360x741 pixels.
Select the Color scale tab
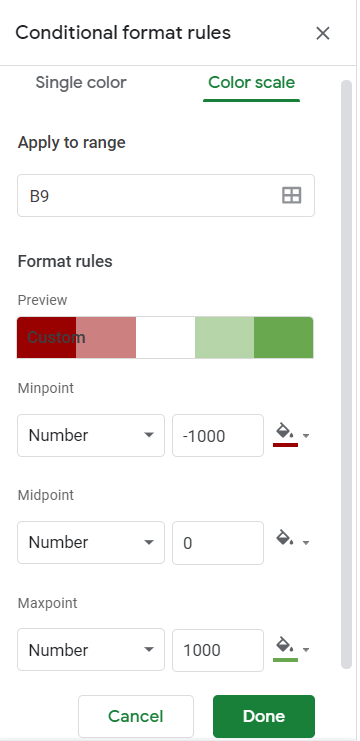[251, 83]
